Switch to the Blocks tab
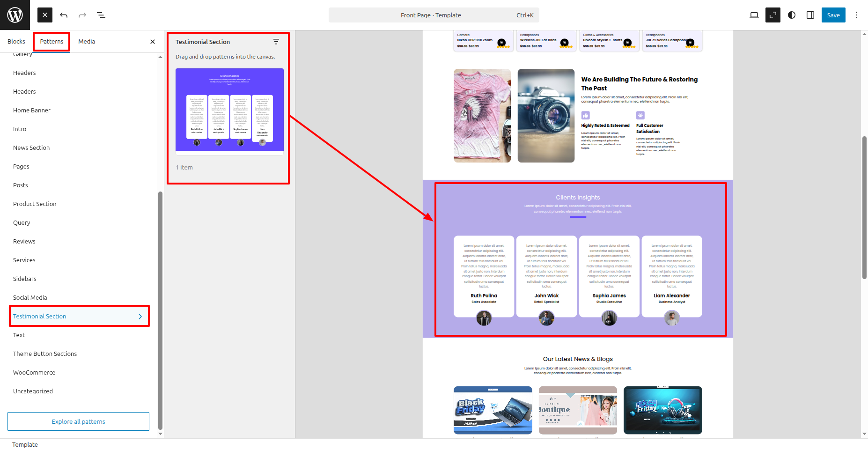This screenshot has height=450, width=868. tap(16, 42)
